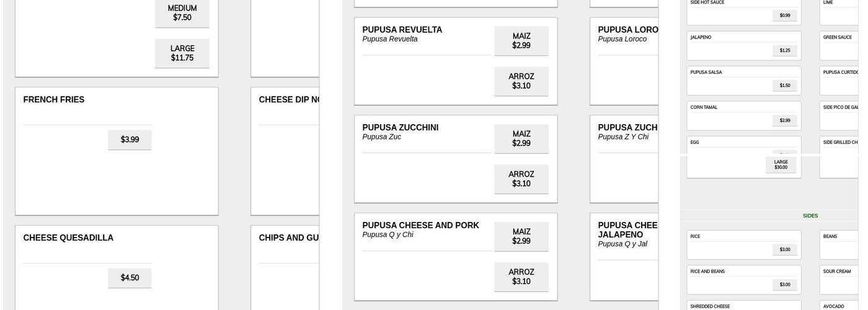Click the LARGE $30.00 button
Viewport: 868px width, 310px height.
[x=781, y=165]
